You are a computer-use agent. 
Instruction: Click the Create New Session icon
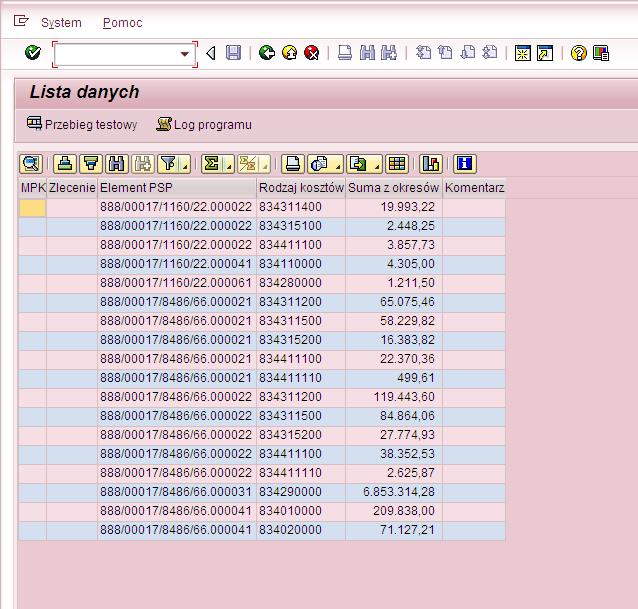tap(523, 53)
